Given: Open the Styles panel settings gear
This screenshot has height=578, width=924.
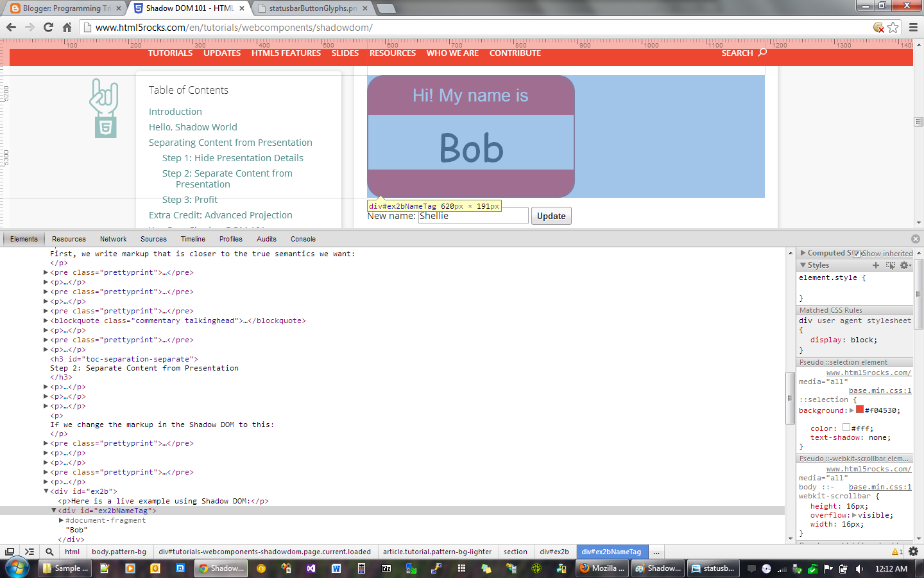Looking at the screenshot, I should point(905,265).
